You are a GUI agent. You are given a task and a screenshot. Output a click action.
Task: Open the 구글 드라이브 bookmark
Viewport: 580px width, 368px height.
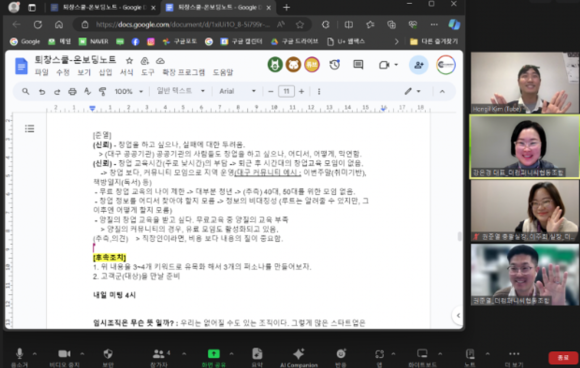click(x=295, y=41)
